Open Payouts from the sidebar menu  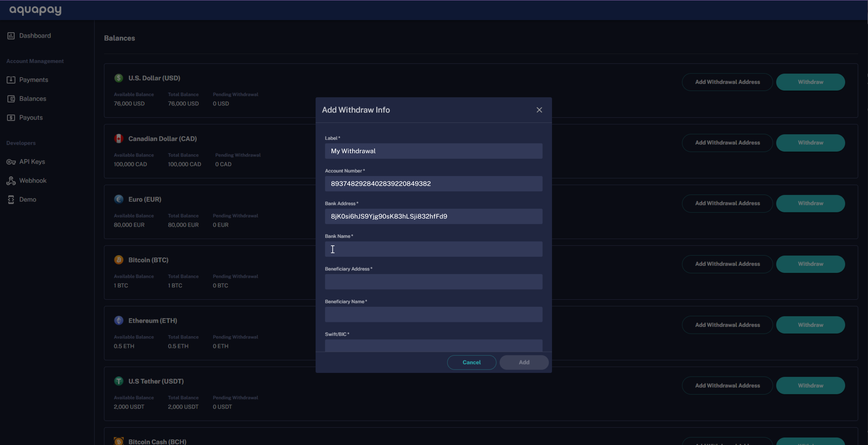tap(31, 118)
